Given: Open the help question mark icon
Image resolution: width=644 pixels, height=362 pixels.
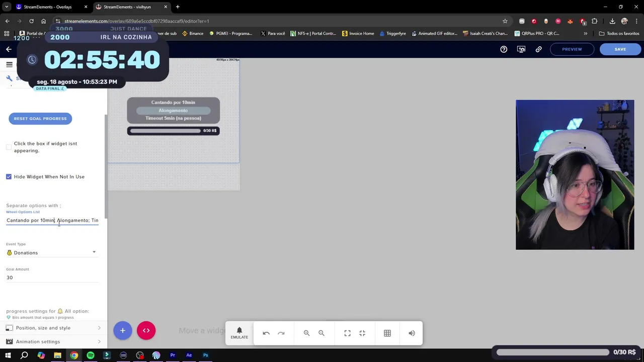Looking at the screenshot, I should pyautogui.click(x=504, y=49).
